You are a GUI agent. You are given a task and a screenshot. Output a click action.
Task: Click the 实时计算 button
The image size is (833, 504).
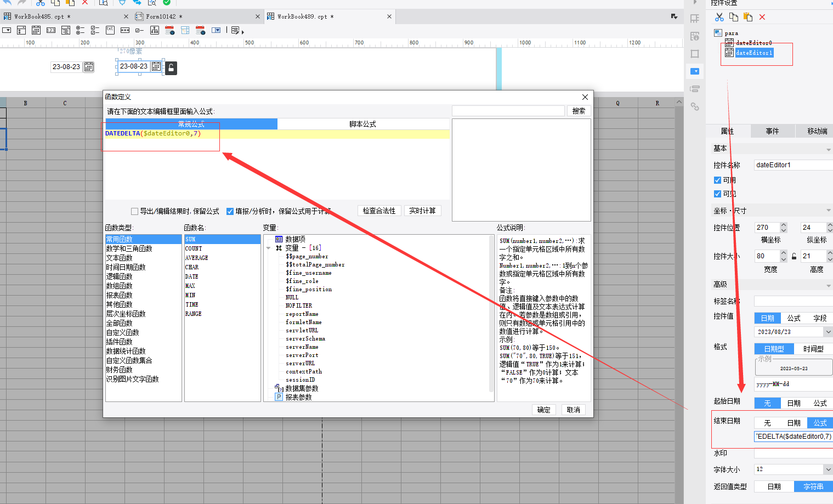pyautogui.click(x=422, y=211)
